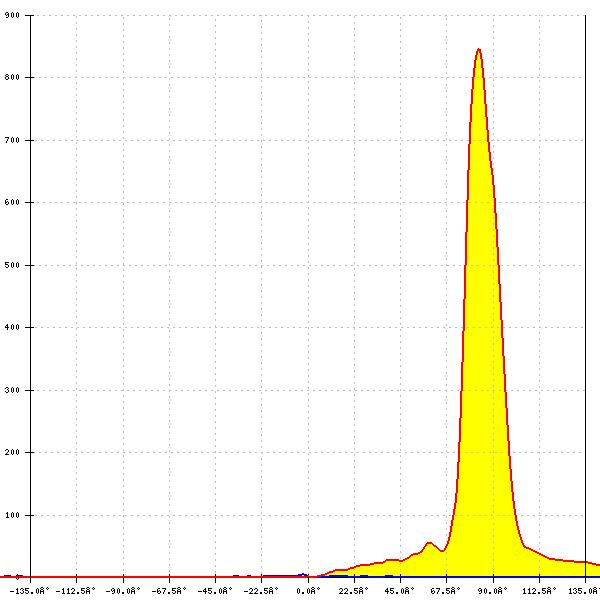Click the 90.0° x-axis label
Screen dimensions: 600x600
coord(492,591)
